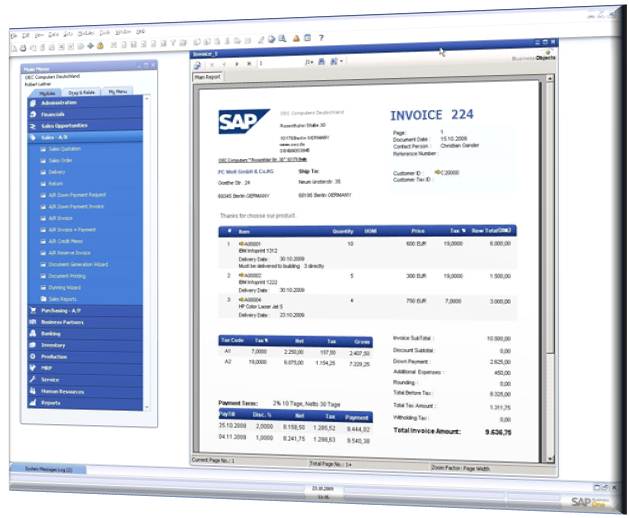Image resolution: width=629 pixels, height=518 pixels.
Task: Click the Reports chart icon
Action: pyautogui.click(x=33, y=402)
